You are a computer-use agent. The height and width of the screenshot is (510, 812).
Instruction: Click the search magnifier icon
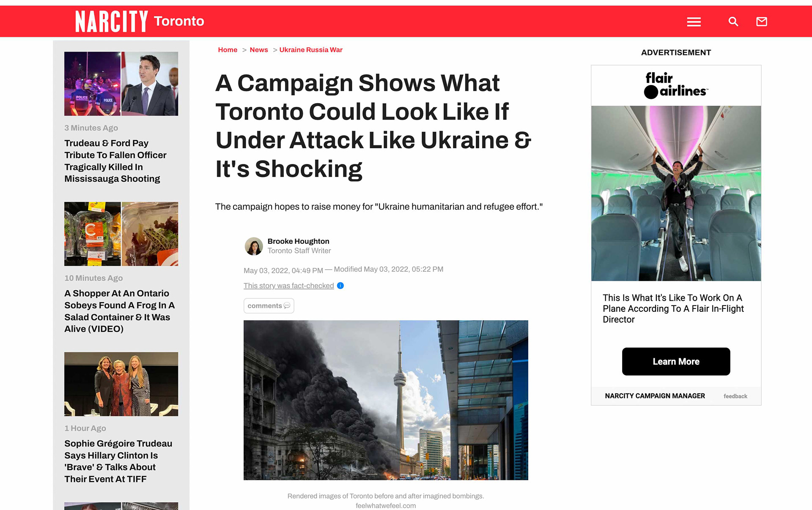[733, 22]
